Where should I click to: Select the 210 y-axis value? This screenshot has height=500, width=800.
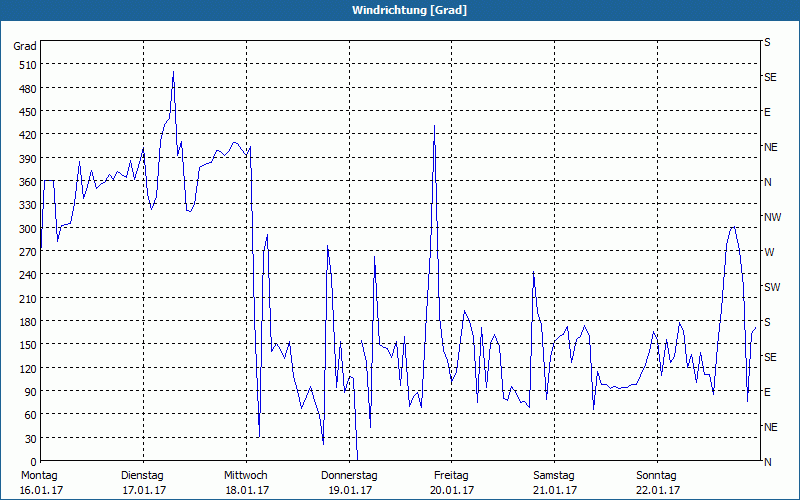[x=28, y=298]
